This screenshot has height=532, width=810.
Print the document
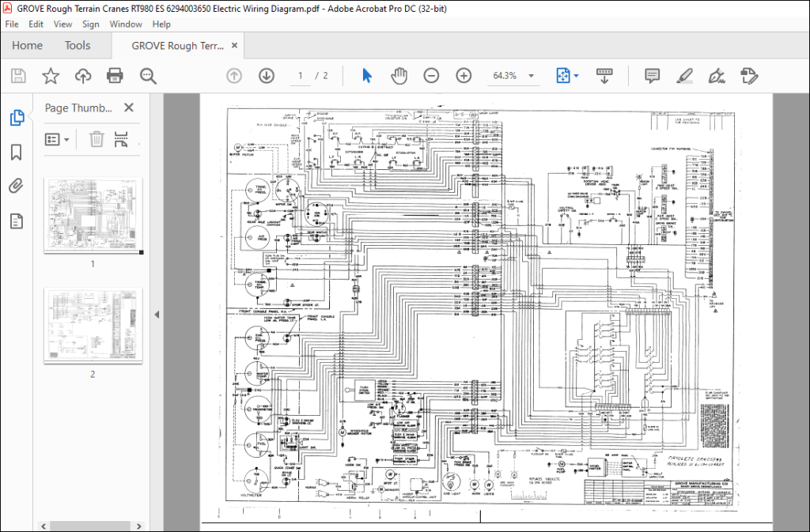point(115,77)
